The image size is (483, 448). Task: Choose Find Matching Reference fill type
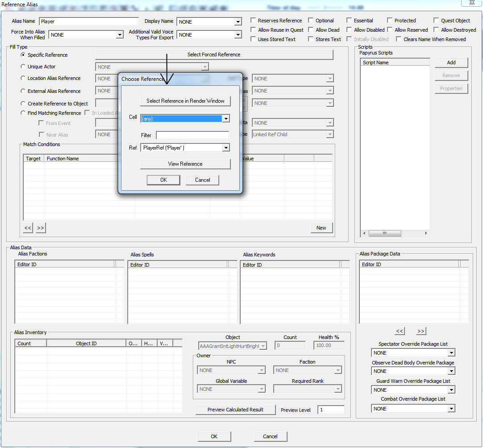tap(23, 113)
